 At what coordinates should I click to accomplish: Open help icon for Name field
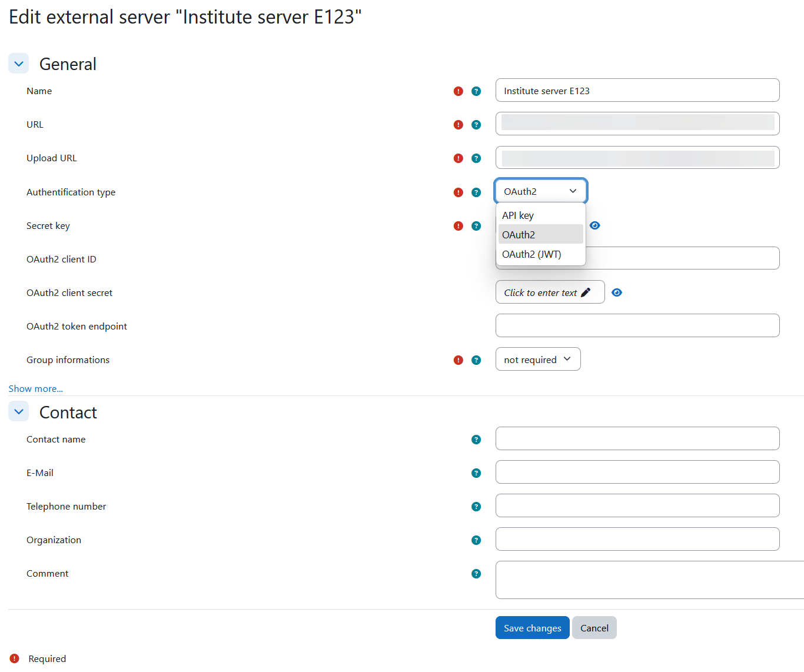point(476,91)
